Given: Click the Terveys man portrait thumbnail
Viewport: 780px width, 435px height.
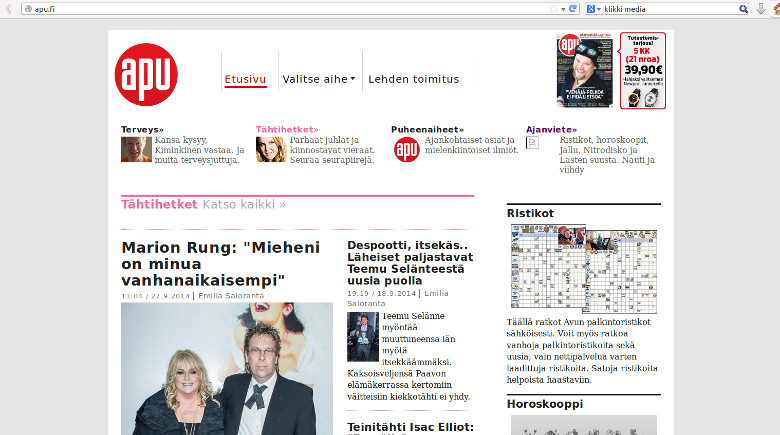Looking at the screenshot, I should pos(136,149).
